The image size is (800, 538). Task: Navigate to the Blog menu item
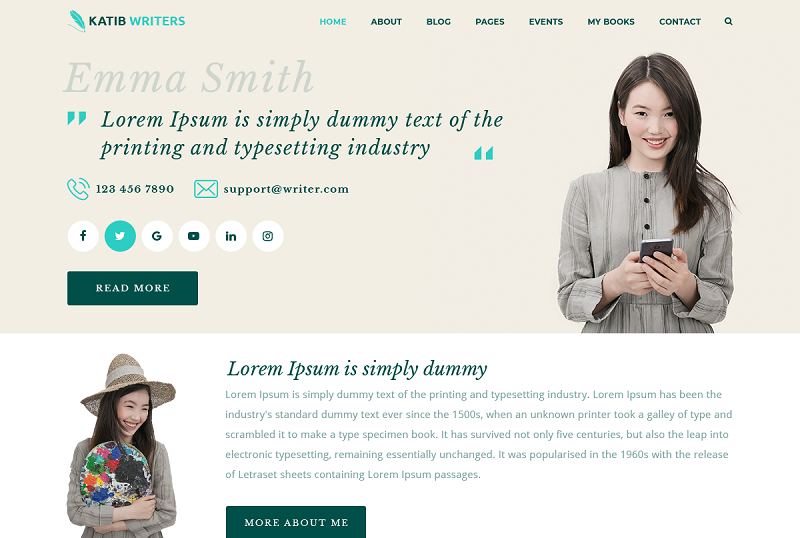(438, 21)
